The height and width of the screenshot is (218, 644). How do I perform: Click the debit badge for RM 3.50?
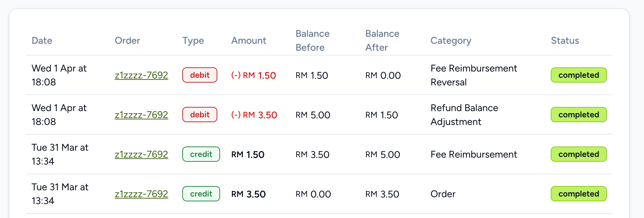tap(200, 115)
